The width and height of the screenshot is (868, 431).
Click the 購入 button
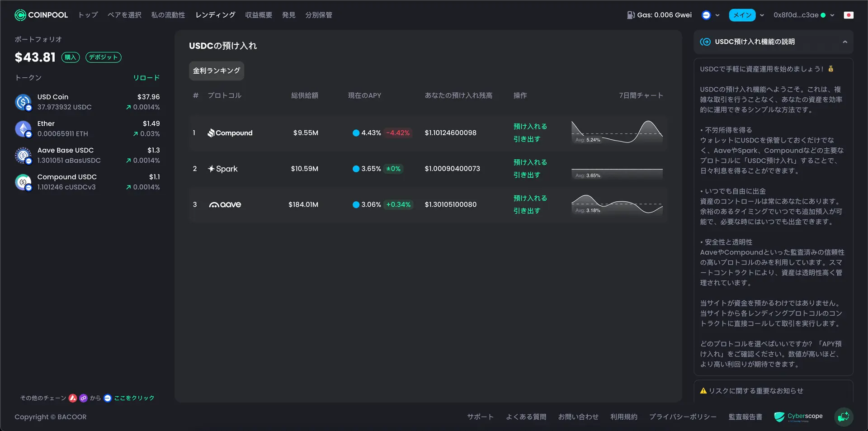[71, 57]
